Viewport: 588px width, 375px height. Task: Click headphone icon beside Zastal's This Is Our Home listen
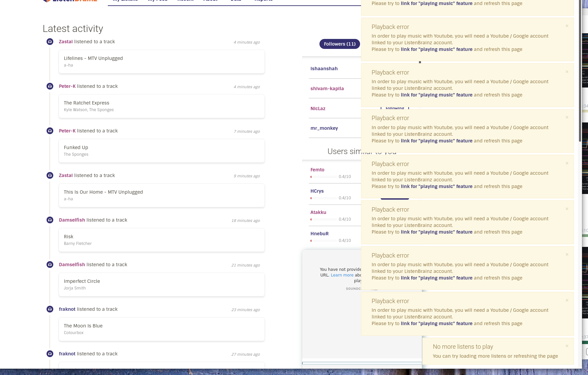50,175
